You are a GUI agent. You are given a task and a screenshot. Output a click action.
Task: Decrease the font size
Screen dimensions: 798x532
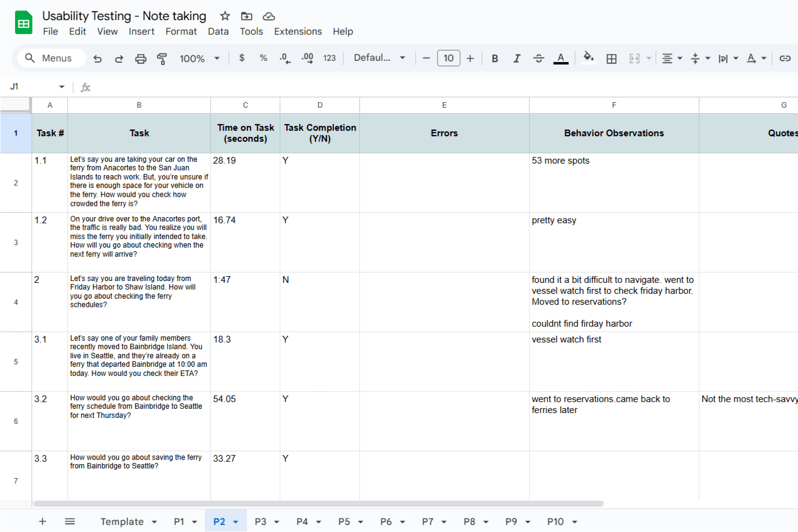pos(426,58)
